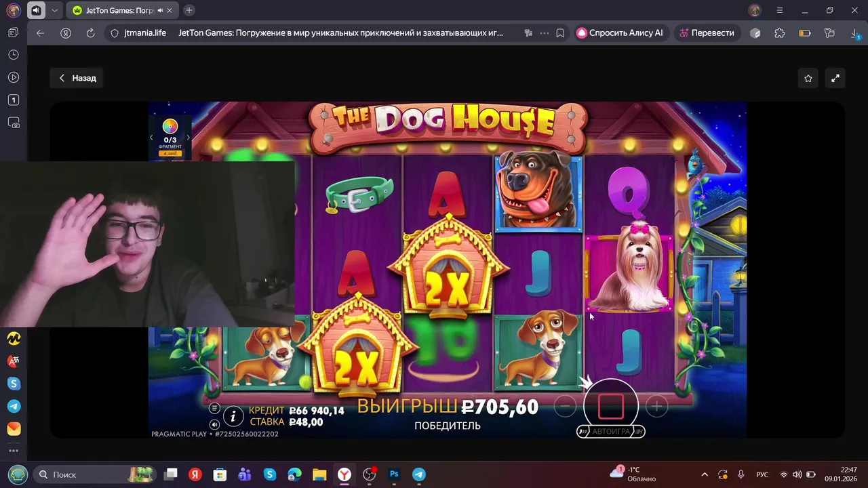This screenshot has width=868, height=488.
Task: Add game to favorites with star icon
Action: [x=808, y=78]
